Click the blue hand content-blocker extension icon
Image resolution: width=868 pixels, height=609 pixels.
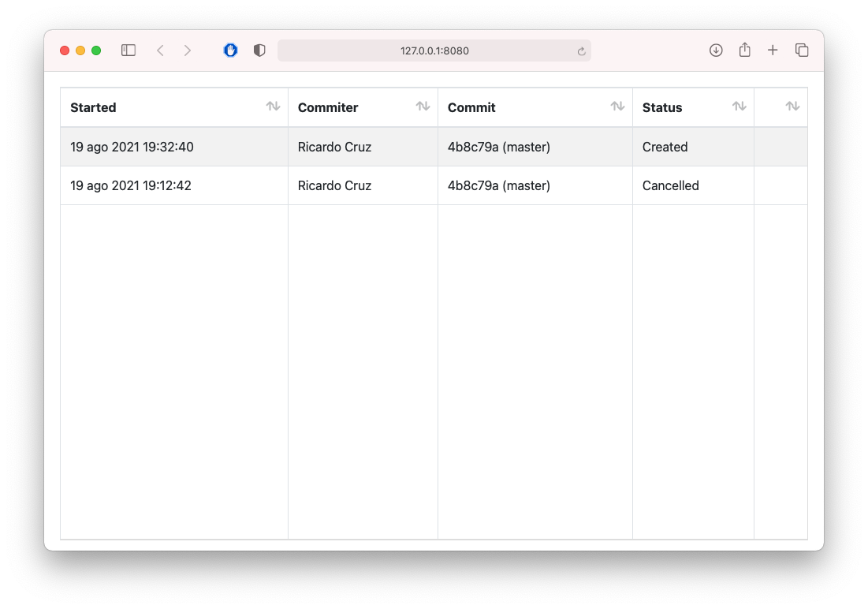coord(230,50)
